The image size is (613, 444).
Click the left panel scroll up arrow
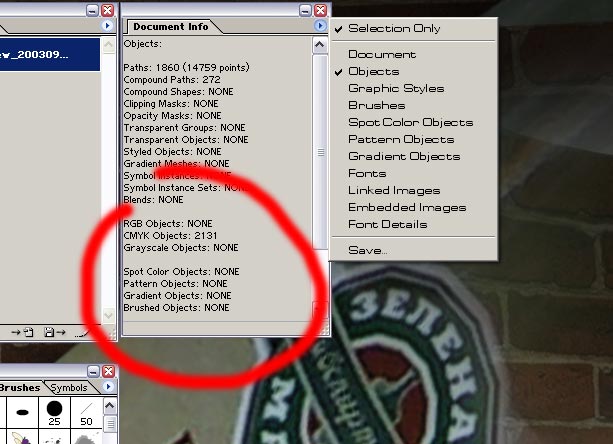point(108,45)
